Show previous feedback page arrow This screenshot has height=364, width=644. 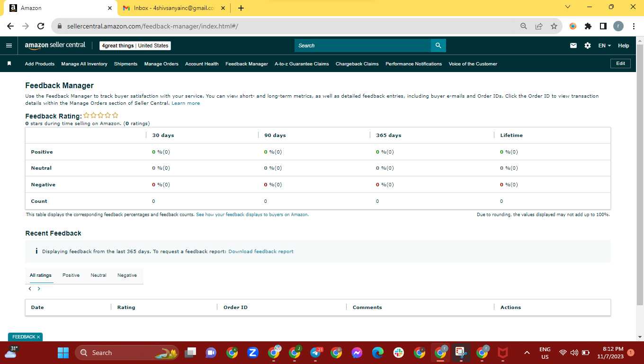[x=30, y=289]
